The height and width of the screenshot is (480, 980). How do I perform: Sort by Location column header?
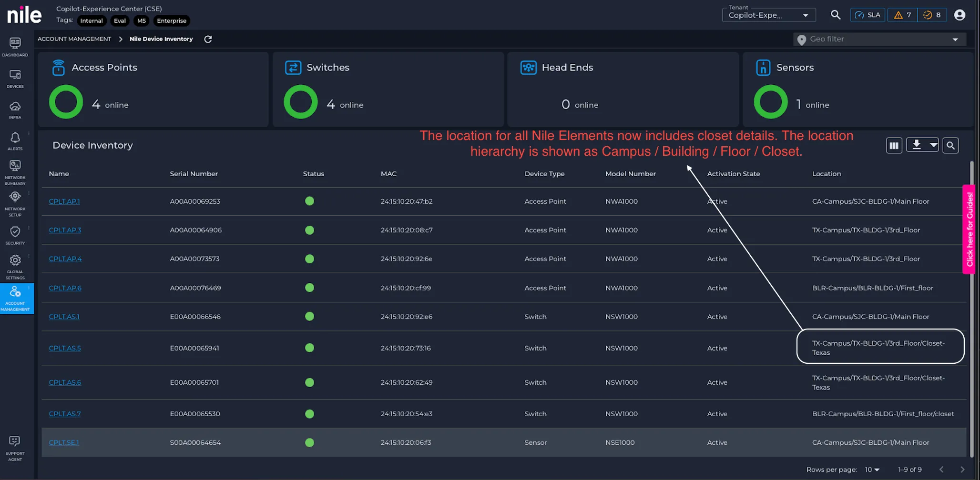[827, 174]
